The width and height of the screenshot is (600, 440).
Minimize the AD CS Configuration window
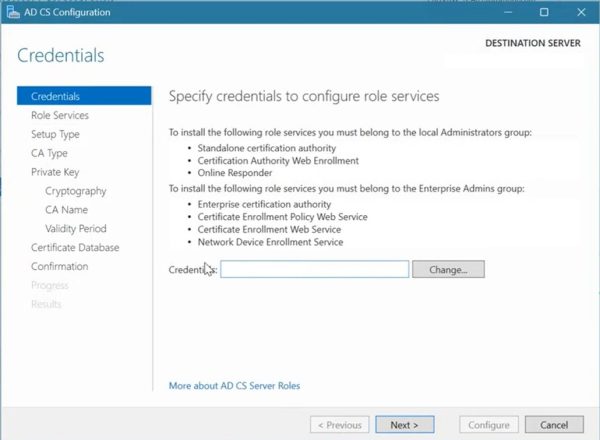coord(508,12)
